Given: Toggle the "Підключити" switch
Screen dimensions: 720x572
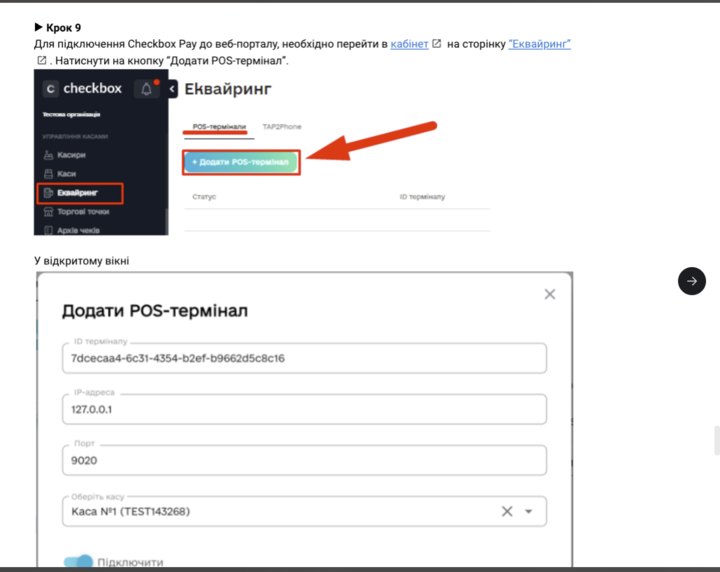Looking at the screenshot, I should [x=78, y=561].
